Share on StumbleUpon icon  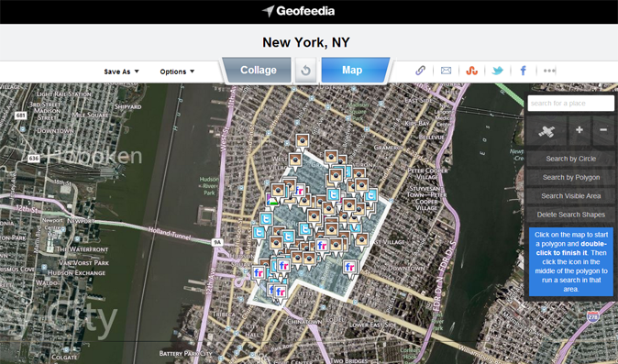coord(472,71)
